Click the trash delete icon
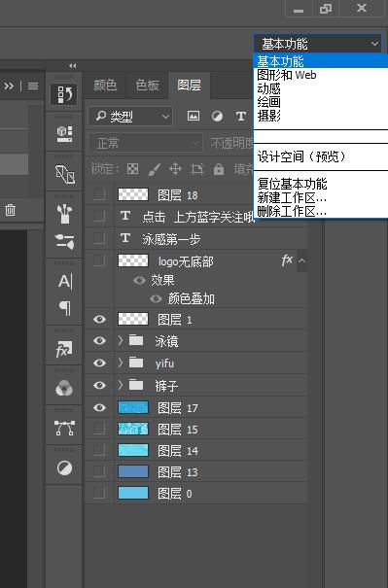Screen dimensions: 388x588 click(10, 210)
